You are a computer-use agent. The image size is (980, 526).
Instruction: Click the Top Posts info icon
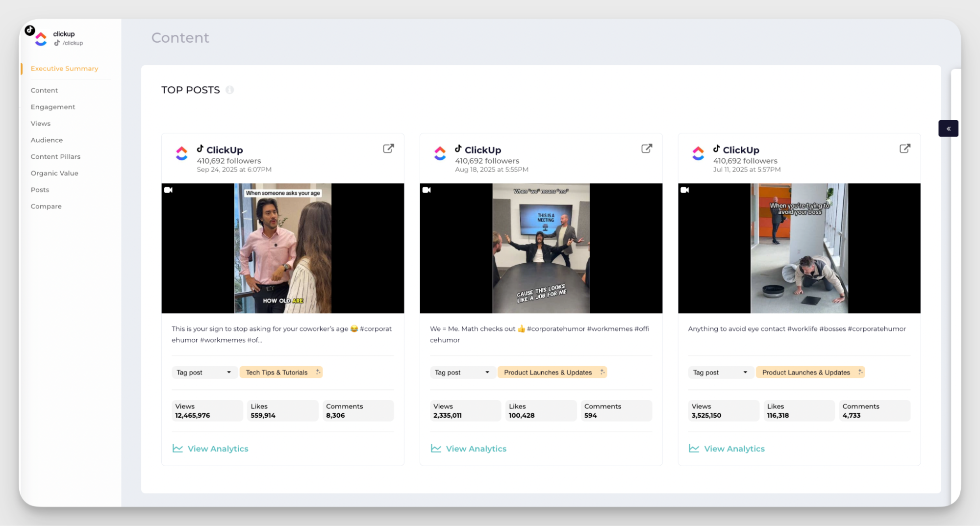tap(229, 90)
